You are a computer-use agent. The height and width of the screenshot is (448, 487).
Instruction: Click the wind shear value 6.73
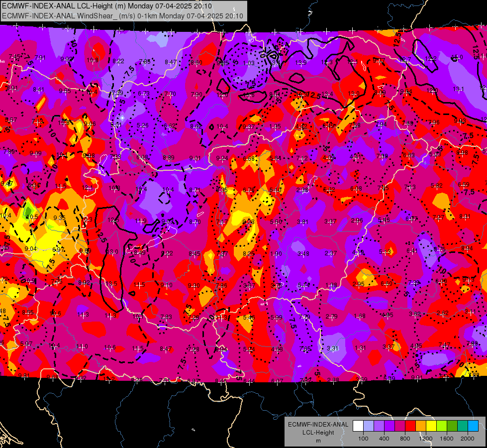144,93
